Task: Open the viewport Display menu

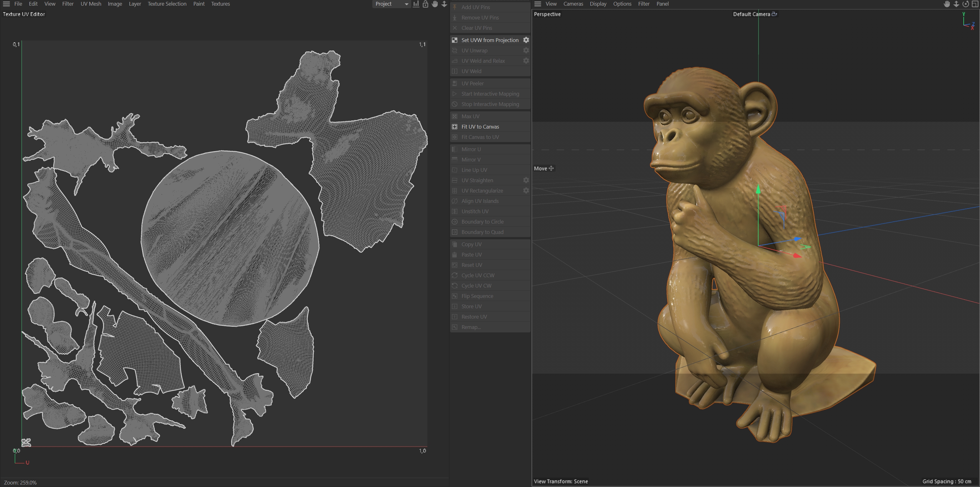Action: click(x=598, y=4)
